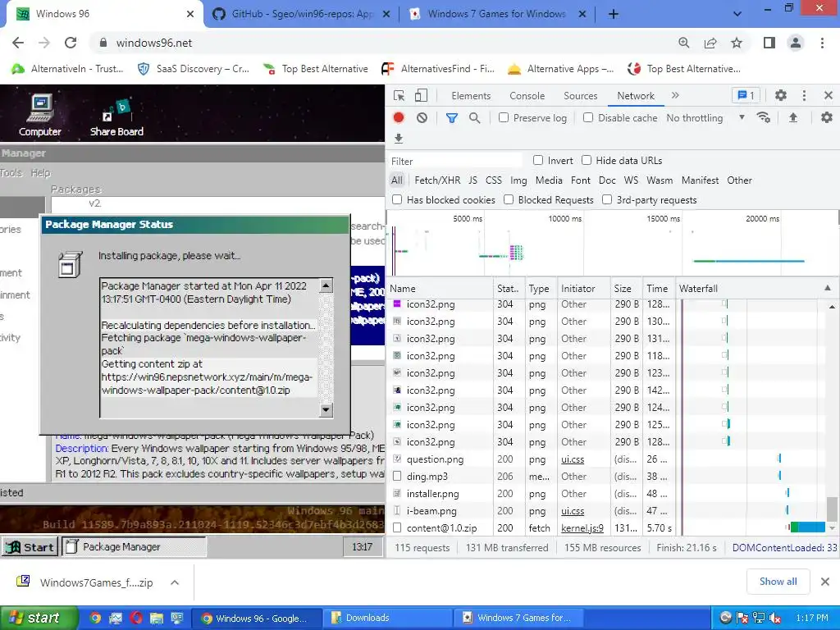Click the browser reload page icon
The image size is (840, 630).
(x=71, y=43)
